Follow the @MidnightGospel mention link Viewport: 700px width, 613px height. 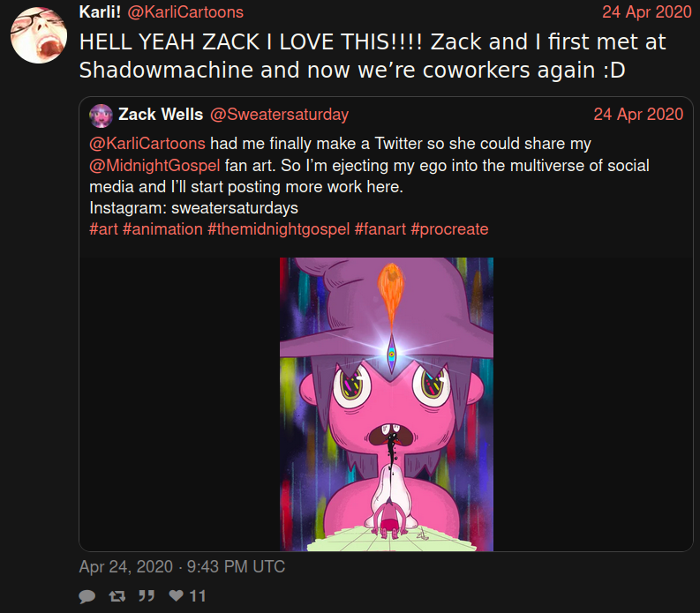click(154, 166)
